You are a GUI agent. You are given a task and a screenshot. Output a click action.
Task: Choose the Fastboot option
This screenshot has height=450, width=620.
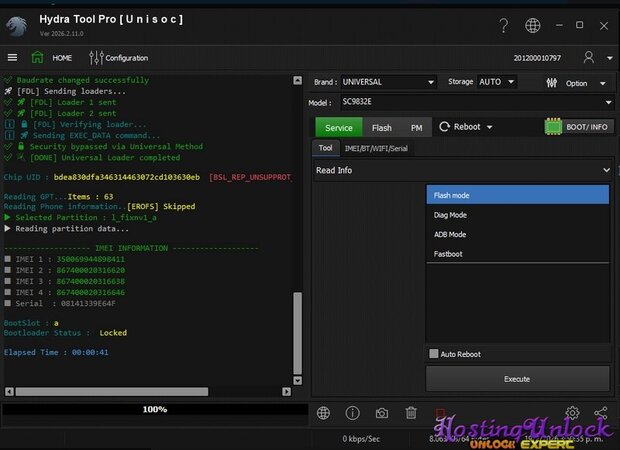448,254
